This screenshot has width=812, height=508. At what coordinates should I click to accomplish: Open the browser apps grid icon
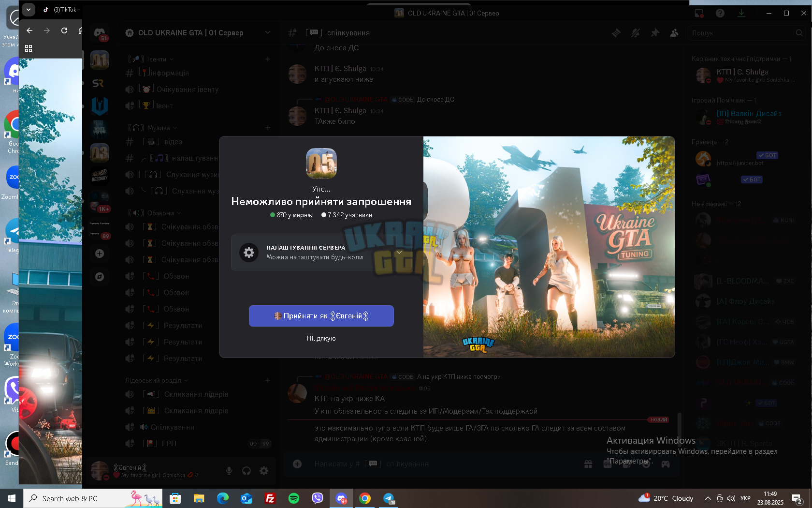click(x=29, y=48)
